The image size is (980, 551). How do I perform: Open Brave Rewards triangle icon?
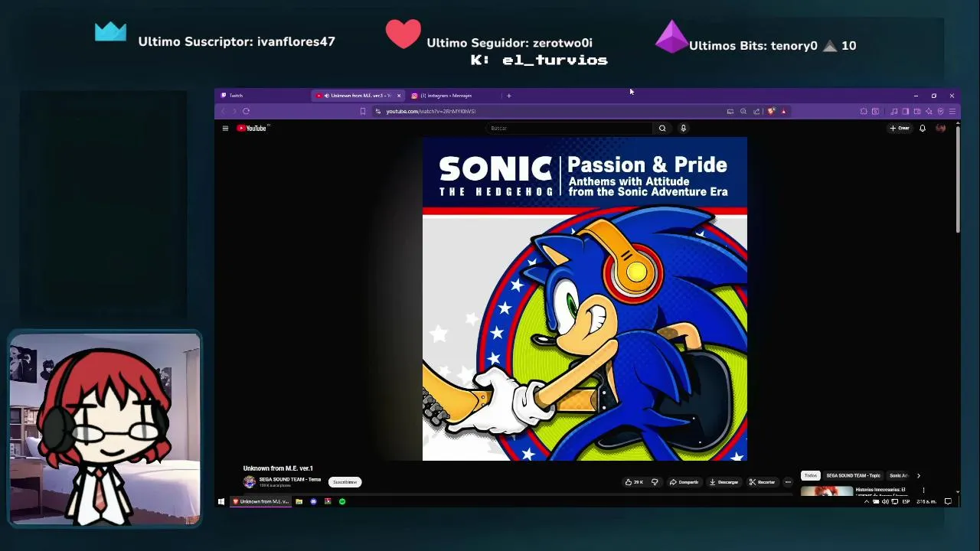[x=783, y=112]
